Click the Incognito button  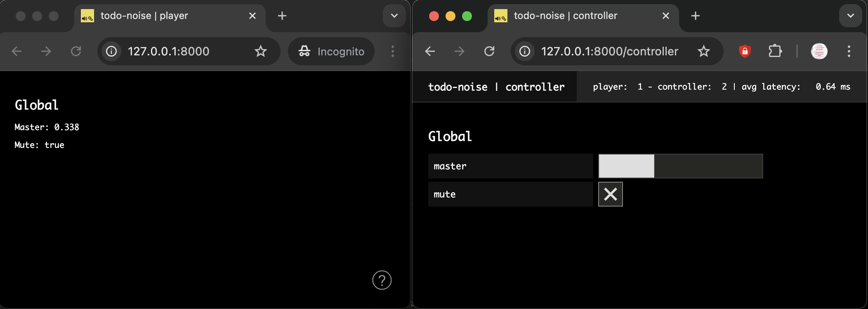click(x=331, y=51)
